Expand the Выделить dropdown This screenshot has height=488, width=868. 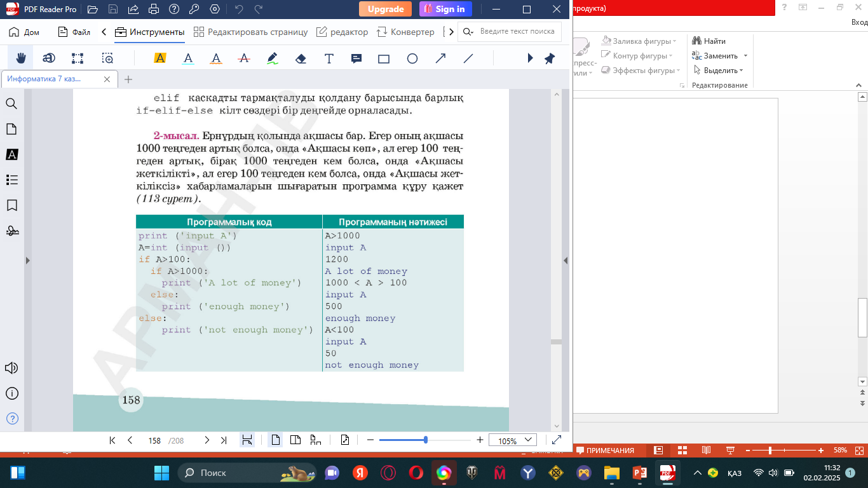(741, 71)
